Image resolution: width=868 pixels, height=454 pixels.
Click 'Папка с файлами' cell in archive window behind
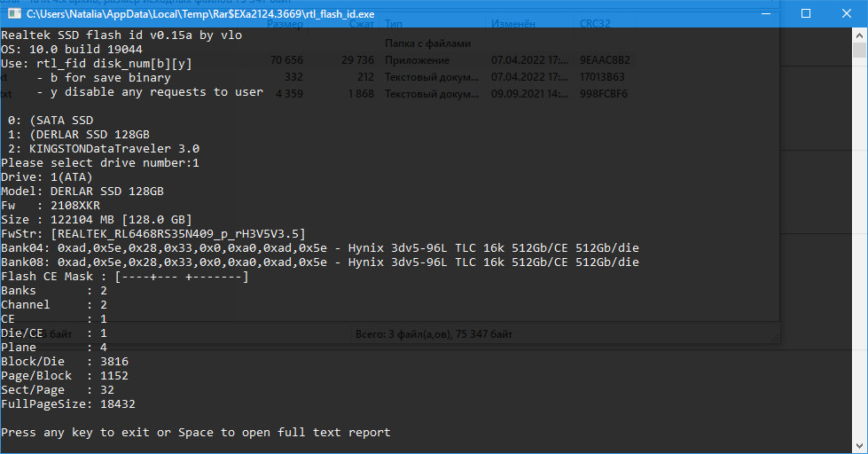(428, 43)
